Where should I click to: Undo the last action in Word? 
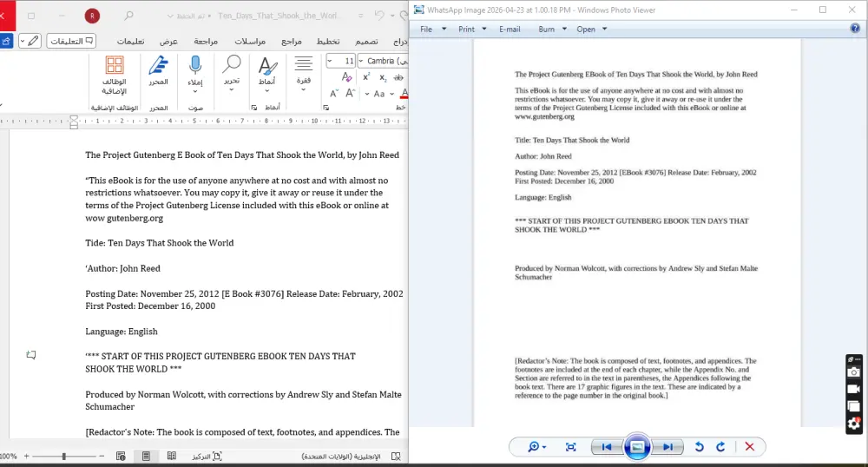(x=379, y=16)
